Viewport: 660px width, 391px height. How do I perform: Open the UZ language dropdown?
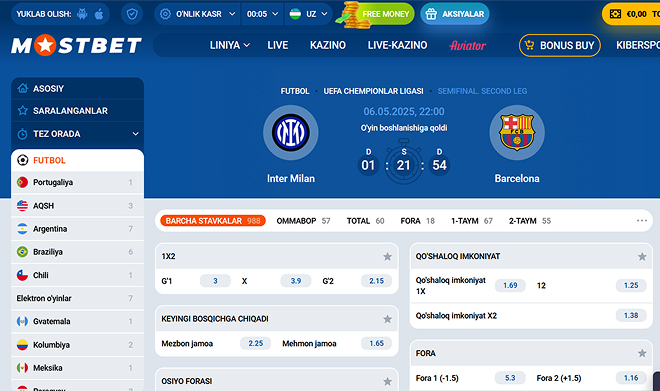pos(309,14)
